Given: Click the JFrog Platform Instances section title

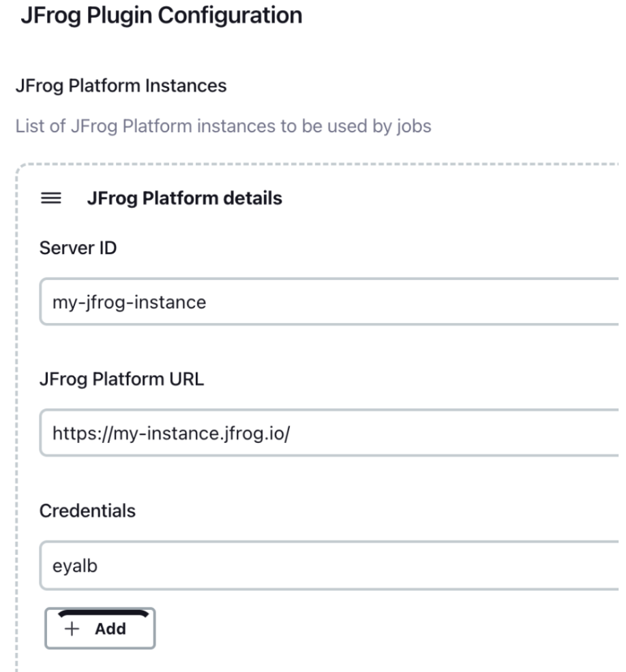Looking at the screenshot, I should point(121,87).
